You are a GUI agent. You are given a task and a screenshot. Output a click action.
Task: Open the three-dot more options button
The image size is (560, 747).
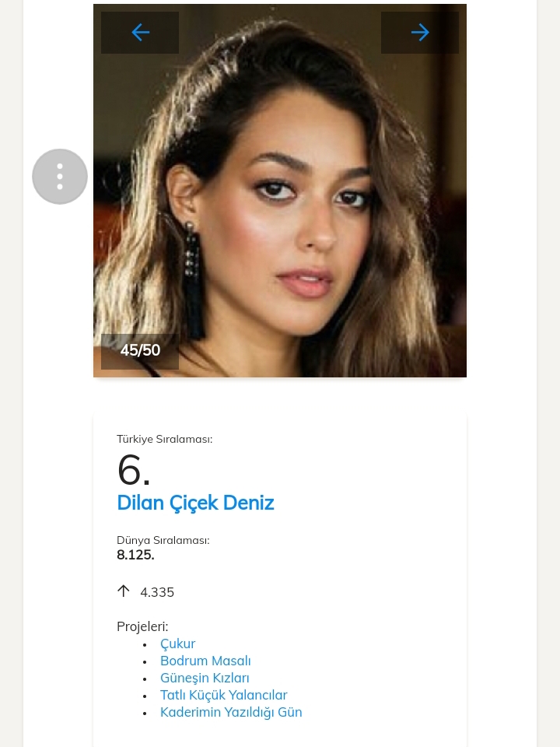(x=60, y=177)
